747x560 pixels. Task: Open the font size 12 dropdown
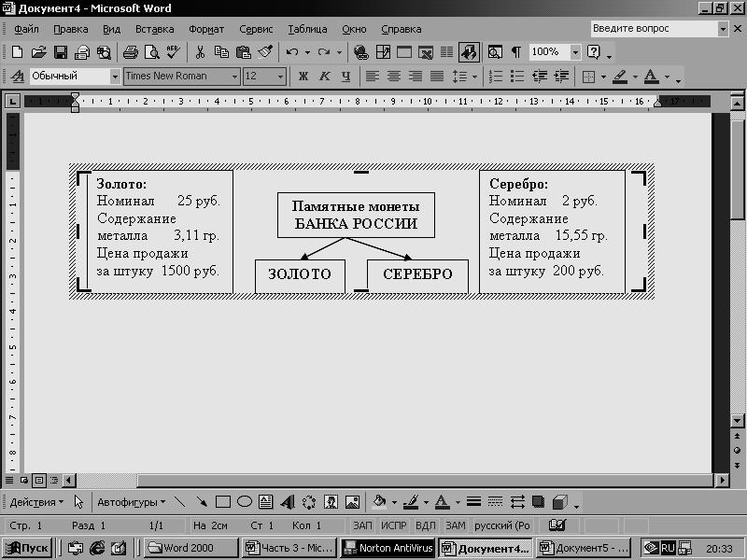[281, 77]
